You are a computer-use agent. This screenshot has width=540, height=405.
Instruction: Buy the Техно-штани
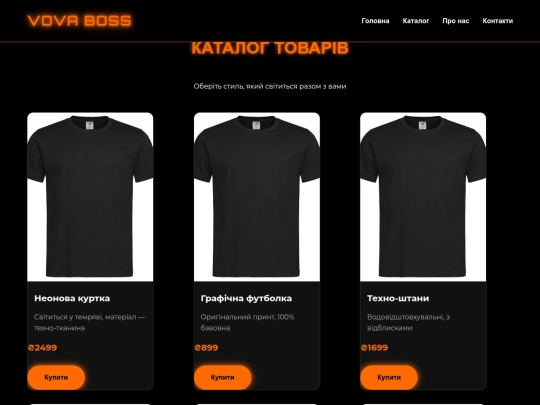point(389,377)
